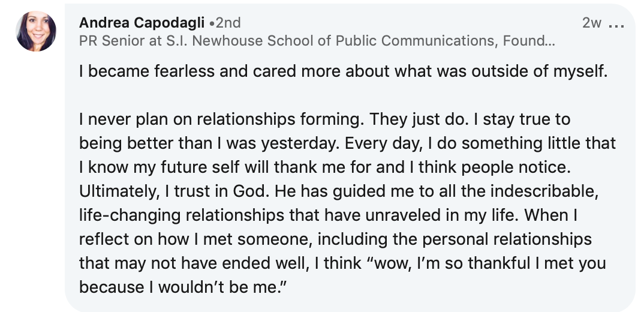This screenshot has height=312, width=644.
Task: Click the 2w timestamp on the comment
Action: click(x=591, y=23)
